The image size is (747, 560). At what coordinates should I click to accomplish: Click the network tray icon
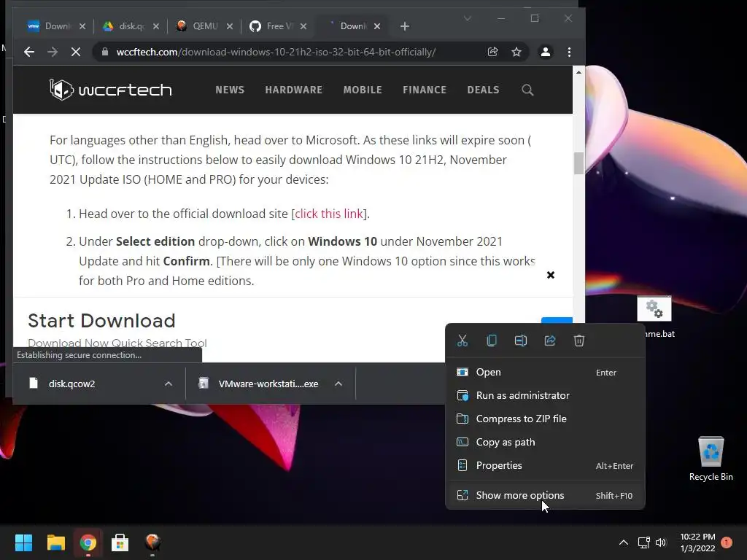[644, 542]
